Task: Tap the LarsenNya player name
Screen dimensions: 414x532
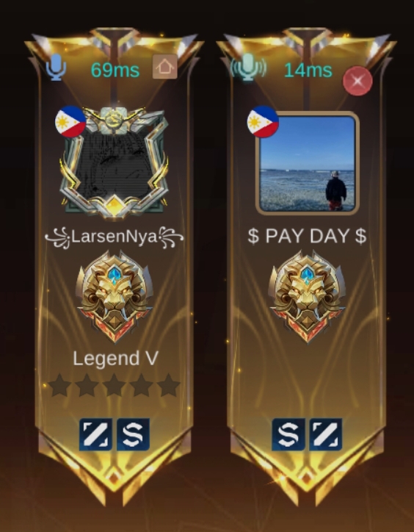Action: coord(115,237)
